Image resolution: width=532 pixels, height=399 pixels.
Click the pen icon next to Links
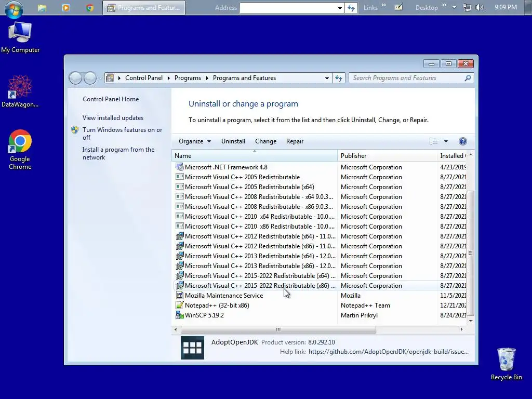[398, 7]
